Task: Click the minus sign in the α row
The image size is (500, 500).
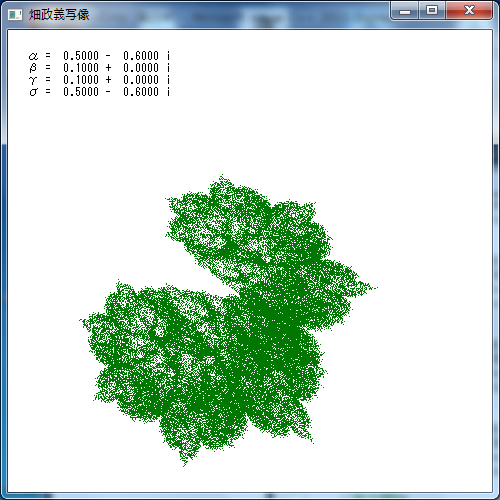Action: [108, 56]
